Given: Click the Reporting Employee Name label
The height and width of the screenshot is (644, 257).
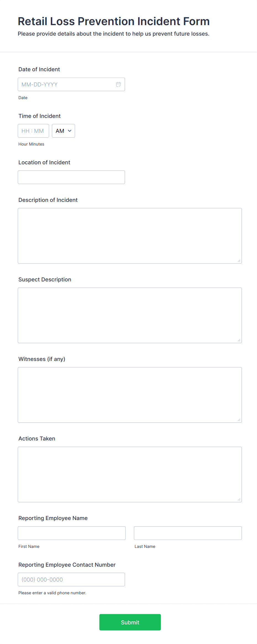Looking at the screenshot, I should (53, 518).
